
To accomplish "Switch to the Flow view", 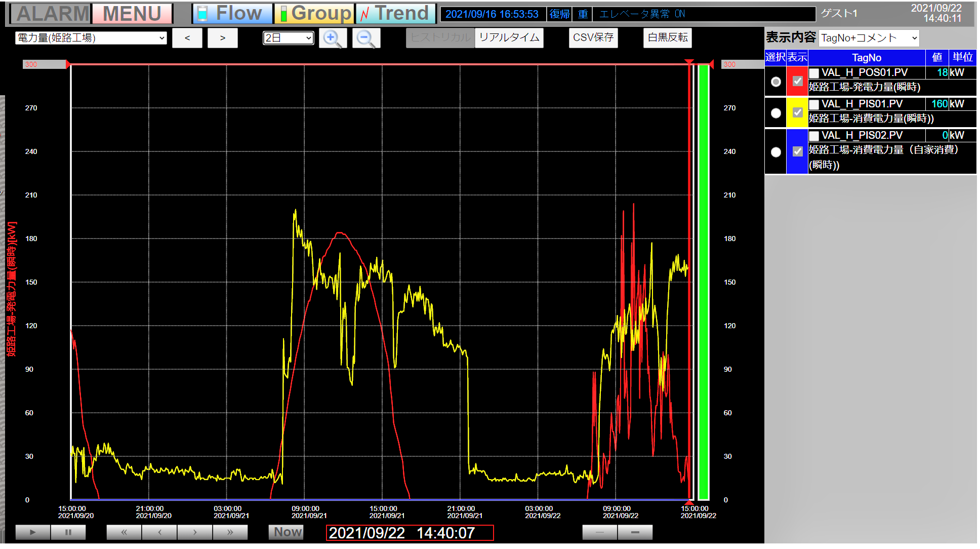I will (233, 14).
